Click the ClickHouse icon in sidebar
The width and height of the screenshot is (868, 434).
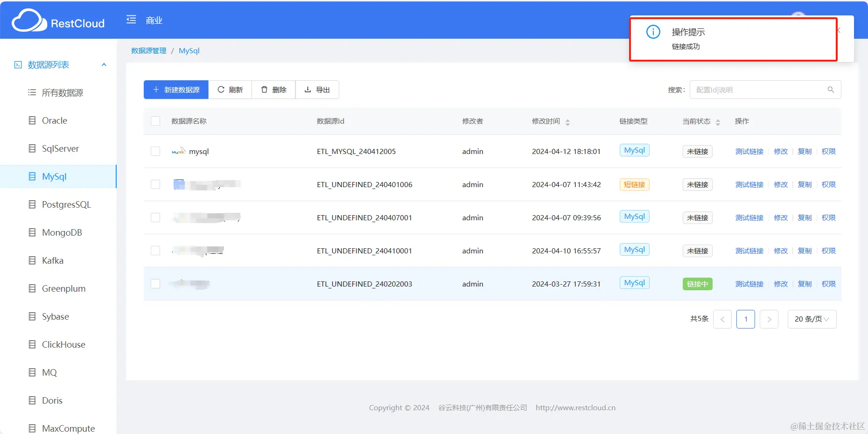32,344
